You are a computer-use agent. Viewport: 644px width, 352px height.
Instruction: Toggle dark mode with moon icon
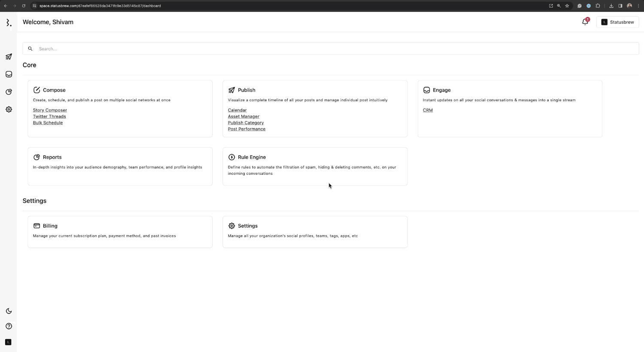(9, 311)
